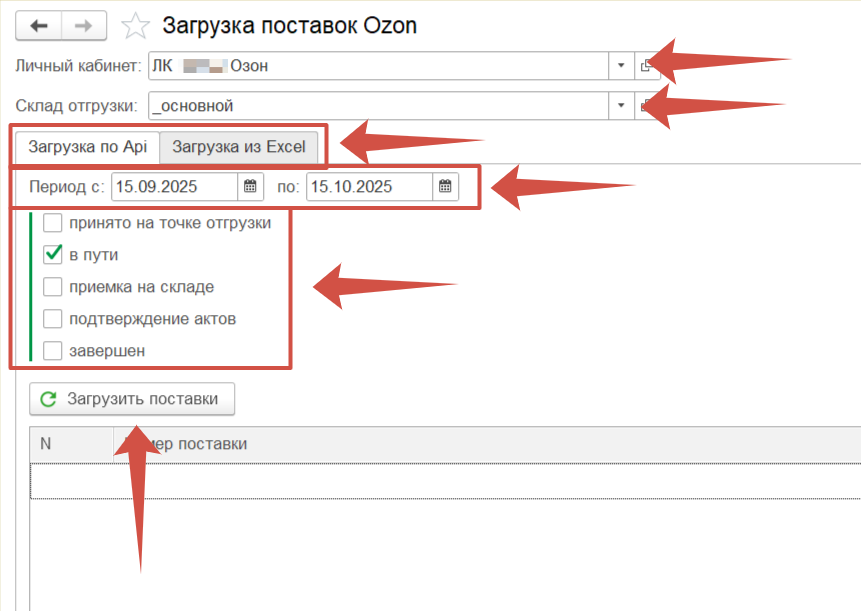Toggle the 'завершен' checkbox
Viewport: 867px width, 611px height.
[53, 351]
